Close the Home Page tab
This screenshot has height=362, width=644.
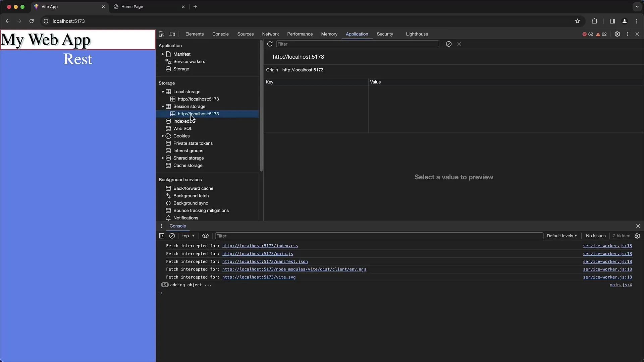point(183,7)
